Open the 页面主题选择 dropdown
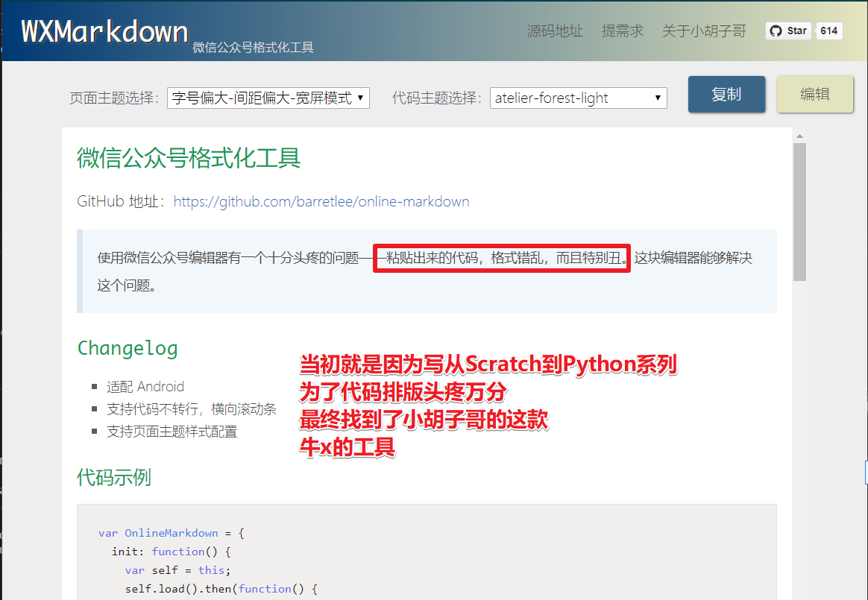This screenshot has height=600, width=868. pos(268,98)
